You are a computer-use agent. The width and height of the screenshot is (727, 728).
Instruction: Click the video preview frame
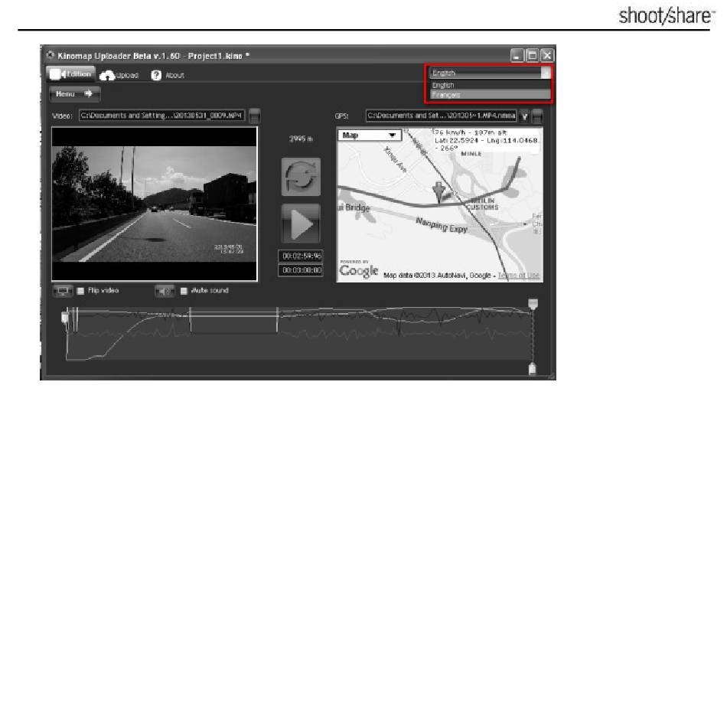(154, 204)
